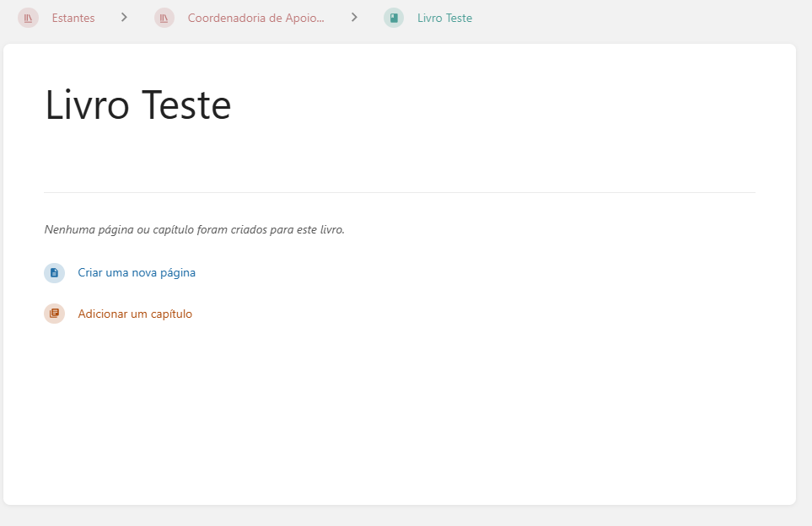Go to Coordenadoria de Apoio... shelf breadcrumb
The height and width of the screenshot is (526, 812).
pos(255,18)
